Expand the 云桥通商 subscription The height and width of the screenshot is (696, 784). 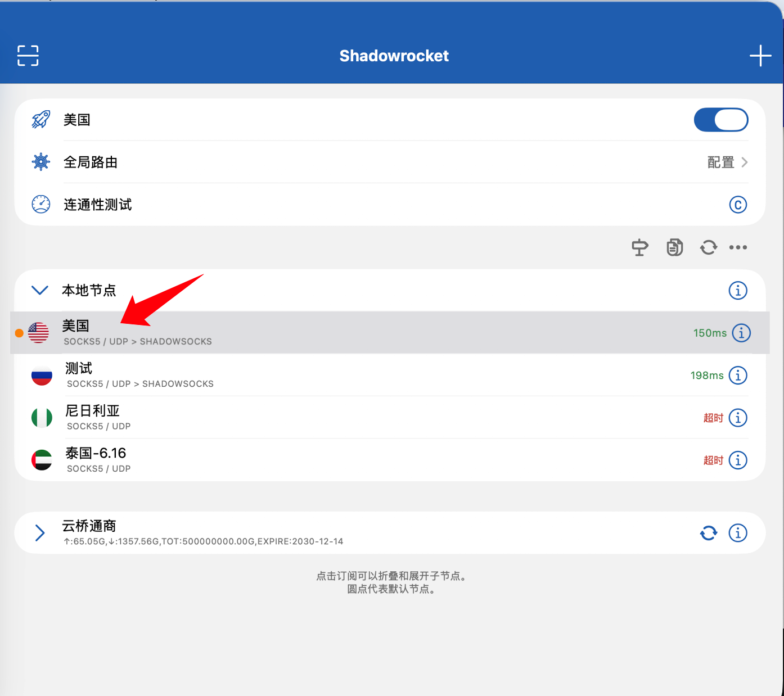click(40, 532)
